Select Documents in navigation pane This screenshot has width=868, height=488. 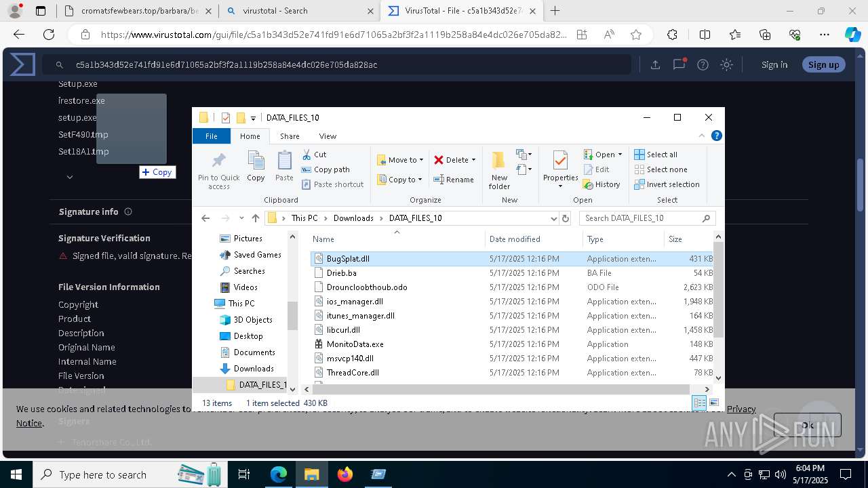pyautogui.click(x=254, y=352)
